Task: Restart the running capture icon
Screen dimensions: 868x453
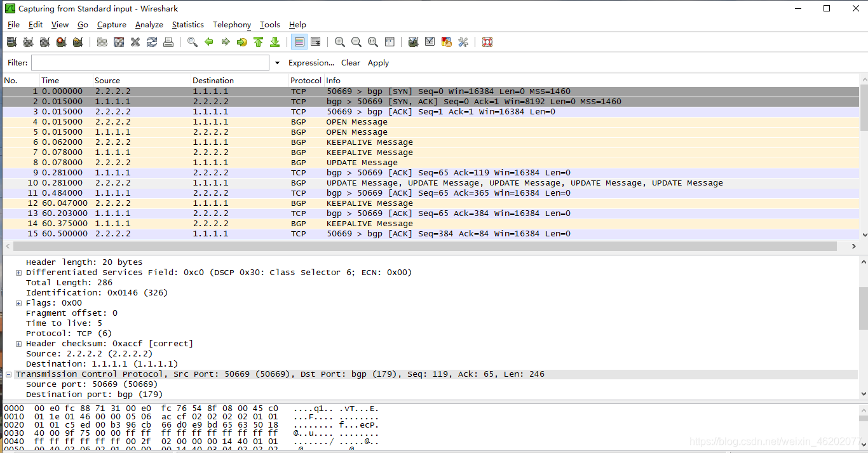Action: (78, 42)
